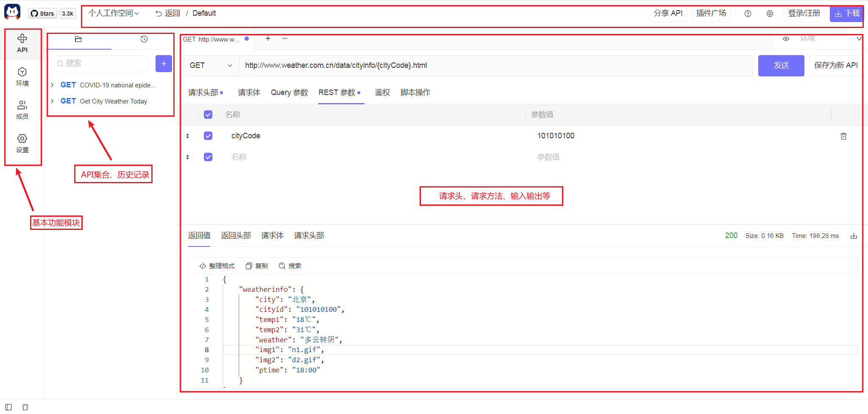868x414 pixels.
Task: Delete the cityCode parameter row
Action: tap(843, 136)
